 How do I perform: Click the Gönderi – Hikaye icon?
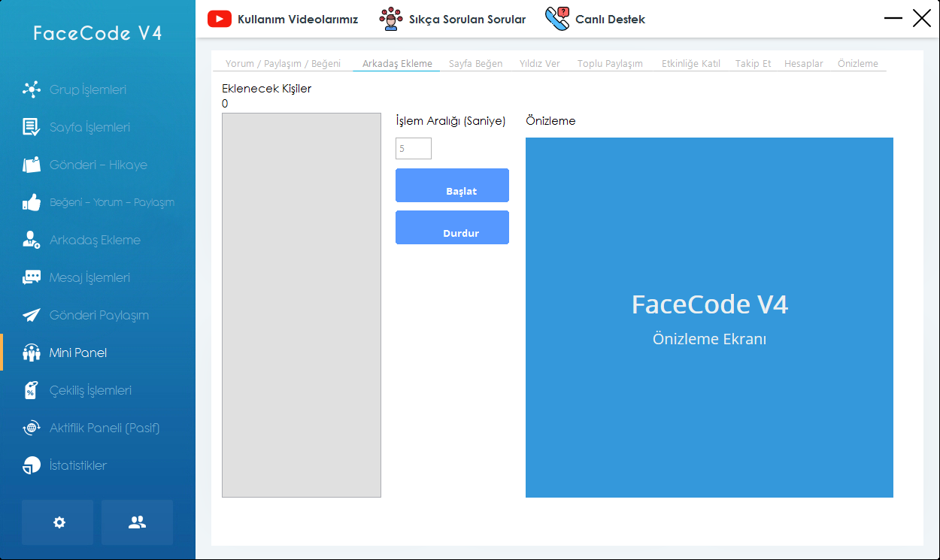[x=32, y=165]
